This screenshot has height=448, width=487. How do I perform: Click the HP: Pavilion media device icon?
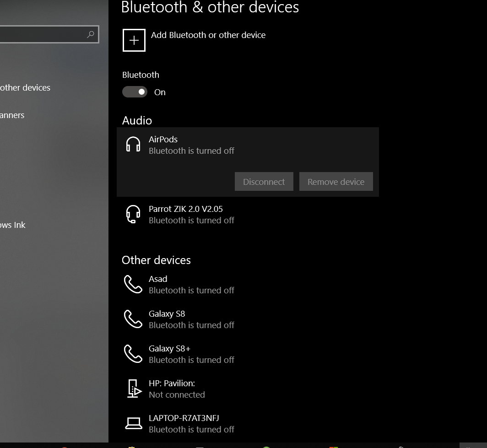135,389
